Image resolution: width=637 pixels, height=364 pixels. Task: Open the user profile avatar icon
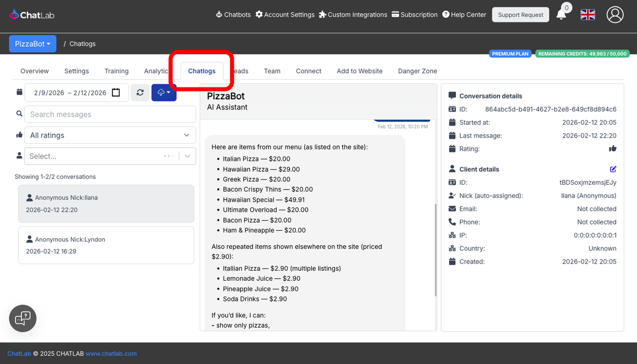pos(615,15)
